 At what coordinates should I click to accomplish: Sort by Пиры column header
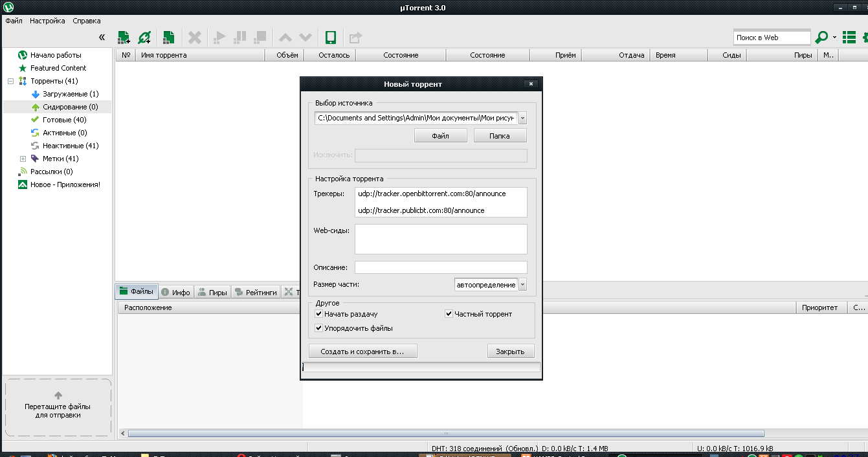pos(782,55)
